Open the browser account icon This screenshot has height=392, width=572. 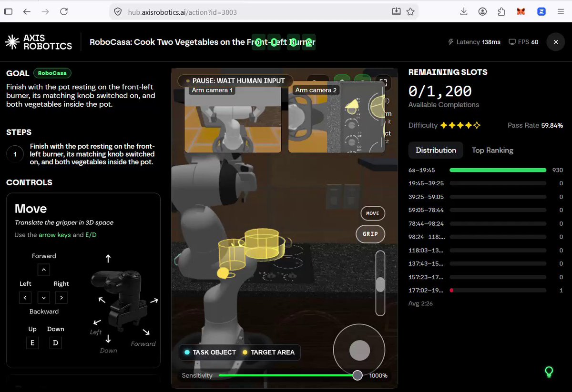483,12
